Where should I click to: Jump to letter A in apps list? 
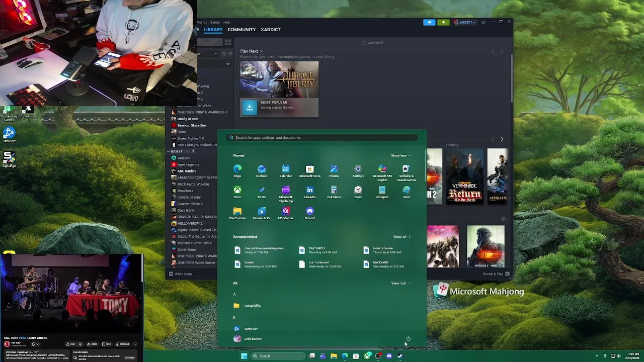pyautogui.click(x=234, y=294)
